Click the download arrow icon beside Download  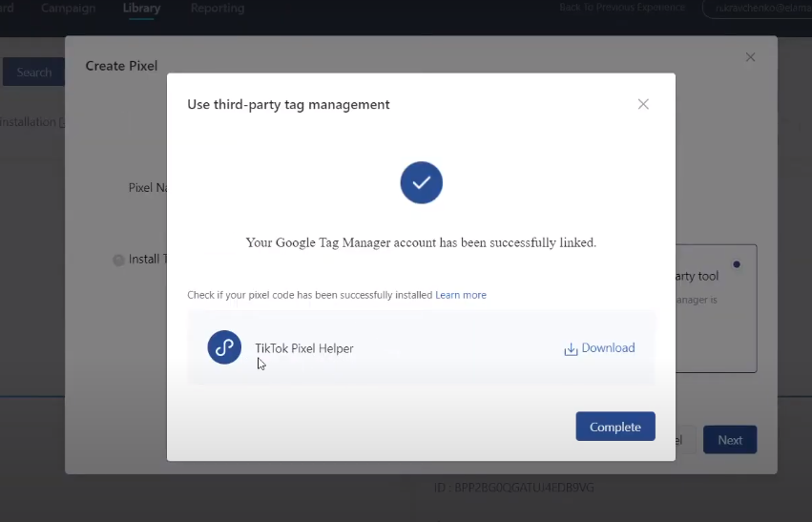pyautogui.click(x=571, y=348)
